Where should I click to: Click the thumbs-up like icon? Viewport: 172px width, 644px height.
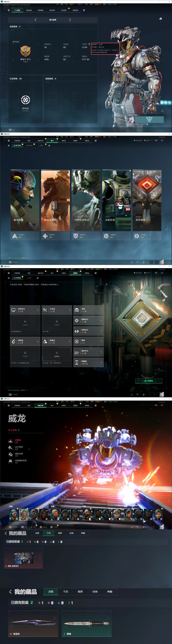click(161, 18)
